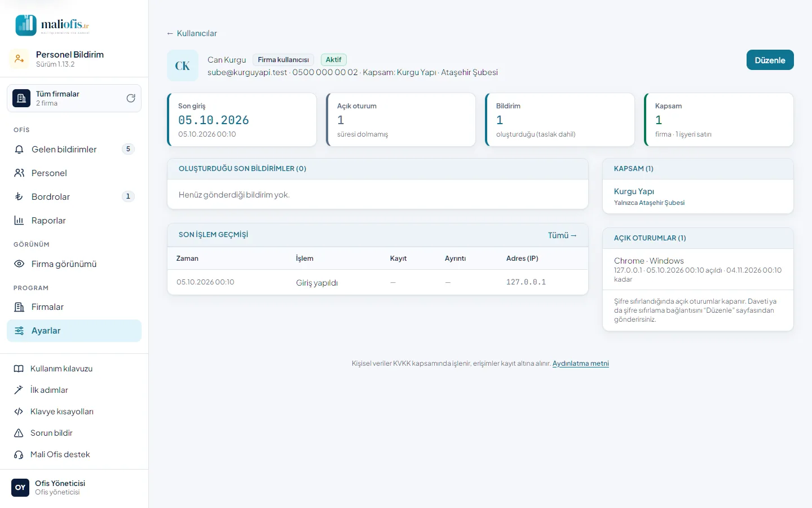Click the Düzenle button
The height and width of the screenshot is (508, 812).
tap(770, 60)
